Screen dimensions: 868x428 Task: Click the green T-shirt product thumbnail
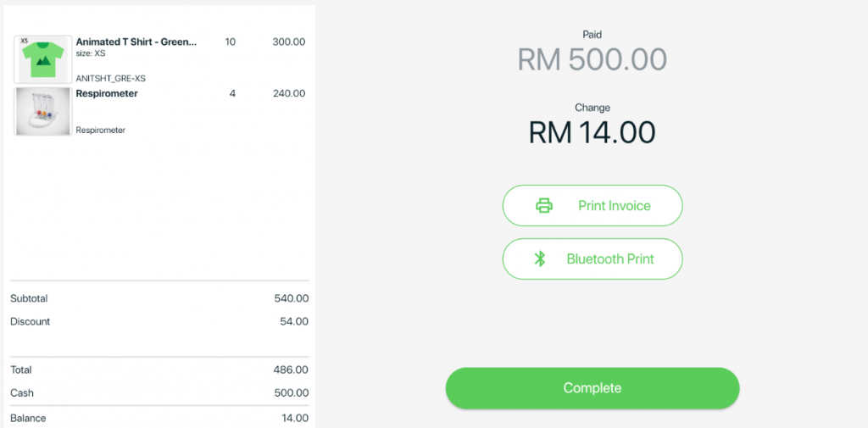[x=43, y=59]
